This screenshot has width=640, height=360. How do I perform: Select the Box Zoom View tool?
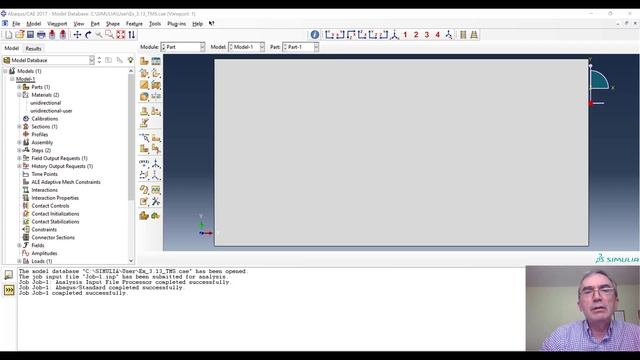109,35
